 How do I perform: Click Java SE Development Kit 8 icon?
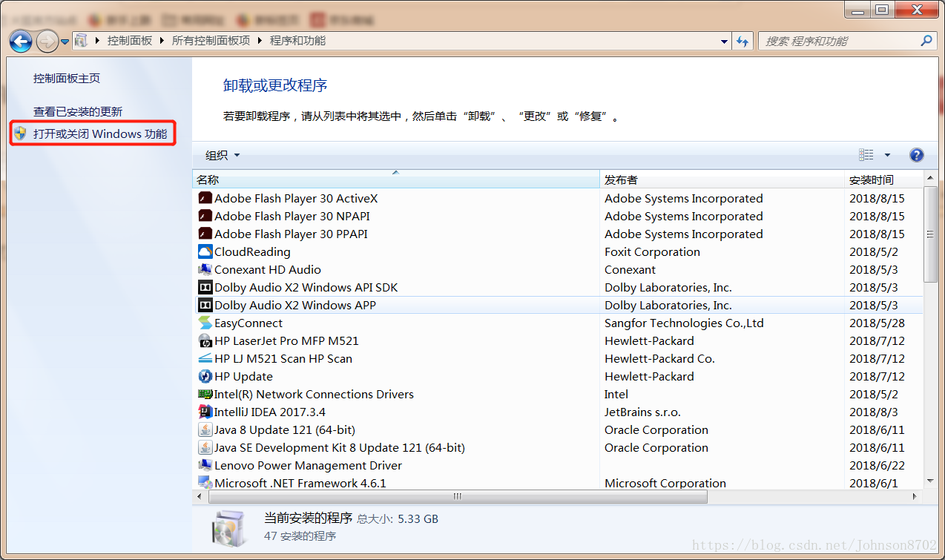tap(205, 447)
